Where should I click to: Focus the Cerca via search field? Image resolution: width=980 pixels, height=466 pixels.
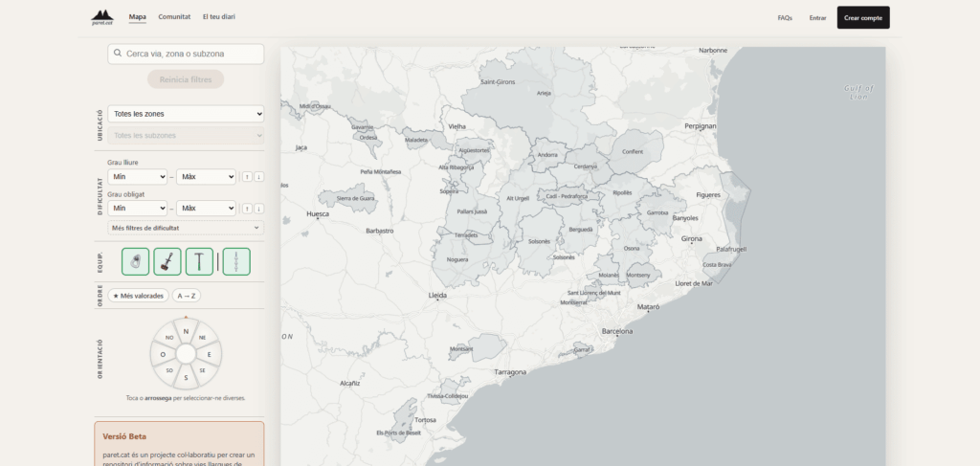point(186,54)
